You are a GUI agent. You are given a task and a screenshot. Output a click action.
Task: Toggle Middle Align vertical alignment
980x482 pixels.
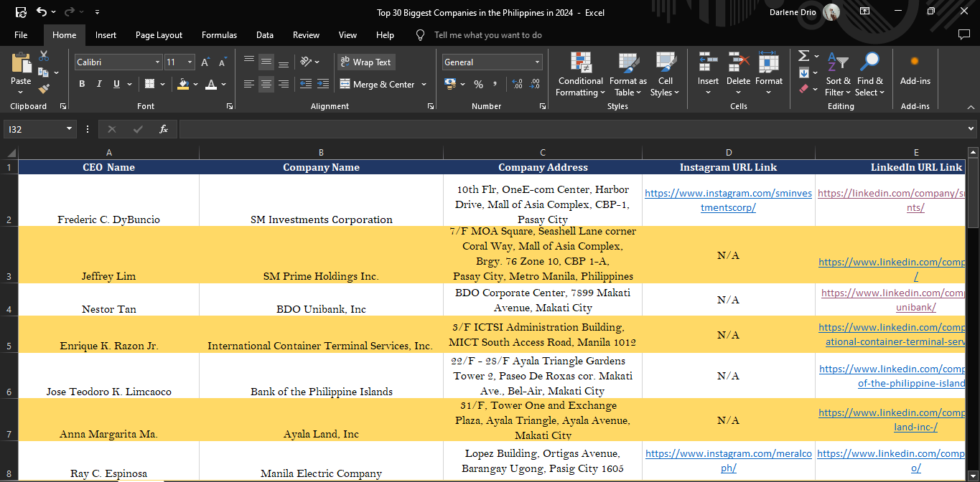[266, 62]
